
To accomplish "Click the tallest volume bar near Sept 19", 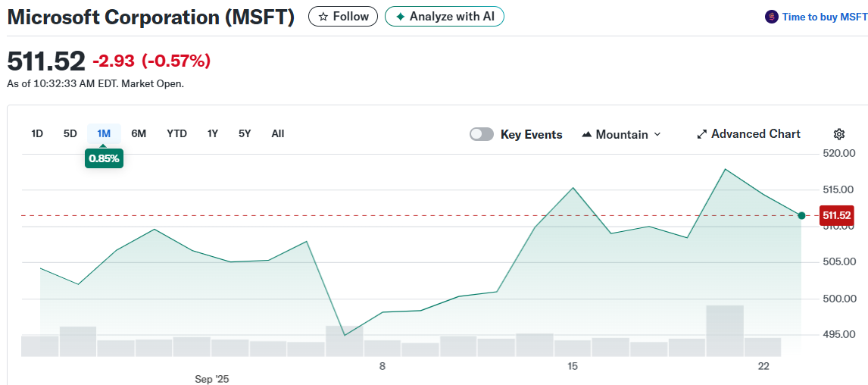I will [x=725, y=330].
